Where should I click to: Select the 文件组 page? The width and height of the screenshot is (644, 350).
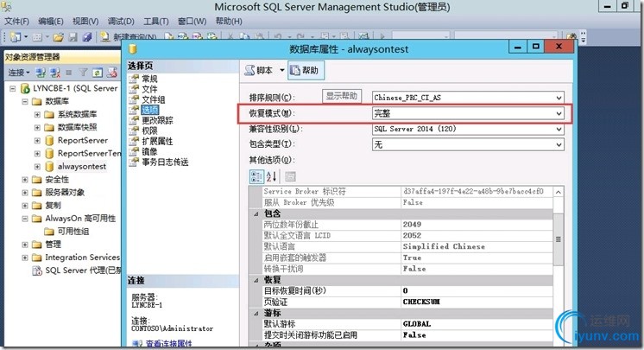pos(153,99)
